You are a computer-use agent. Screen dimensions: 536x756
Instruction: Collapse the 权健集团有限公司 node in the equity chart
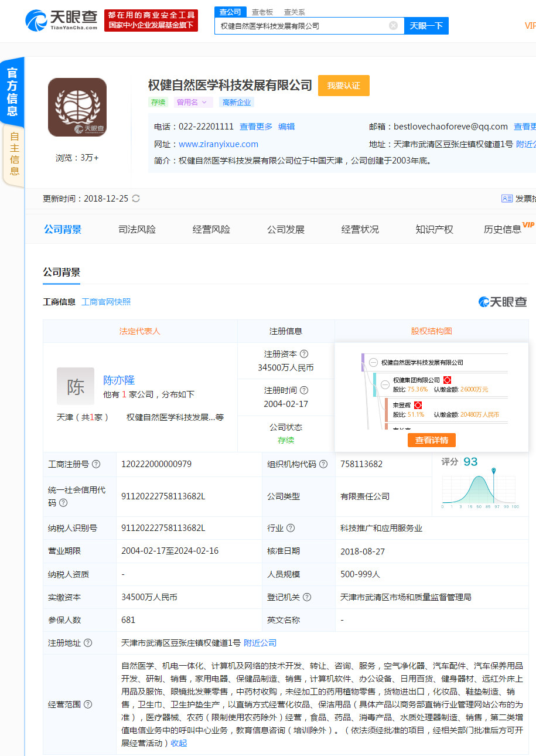pyautogui.click(x=385, y=385)
